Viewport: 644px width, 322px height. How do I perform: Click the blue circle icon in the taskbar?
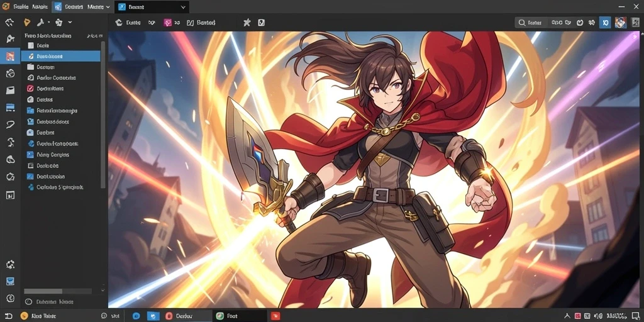click(x=136, y=316)
